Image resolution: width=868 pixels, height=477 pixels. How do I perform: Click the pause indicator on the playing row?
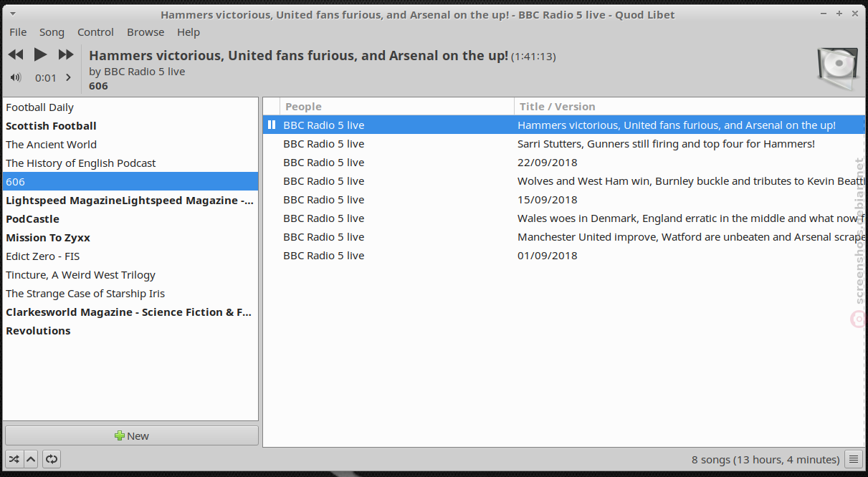(x=272, y=125)
